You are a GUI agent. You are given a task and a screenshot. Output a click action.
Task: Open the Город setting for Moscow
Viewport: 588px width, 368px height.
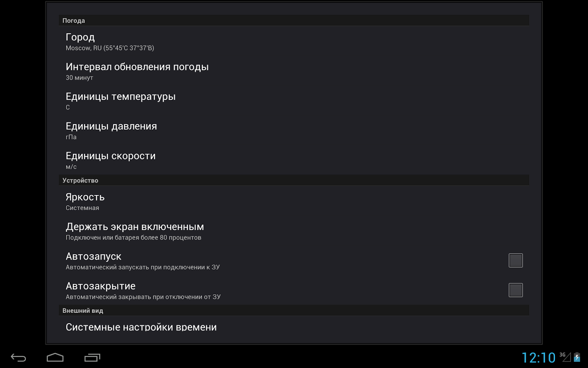click(x=294, y=41)
